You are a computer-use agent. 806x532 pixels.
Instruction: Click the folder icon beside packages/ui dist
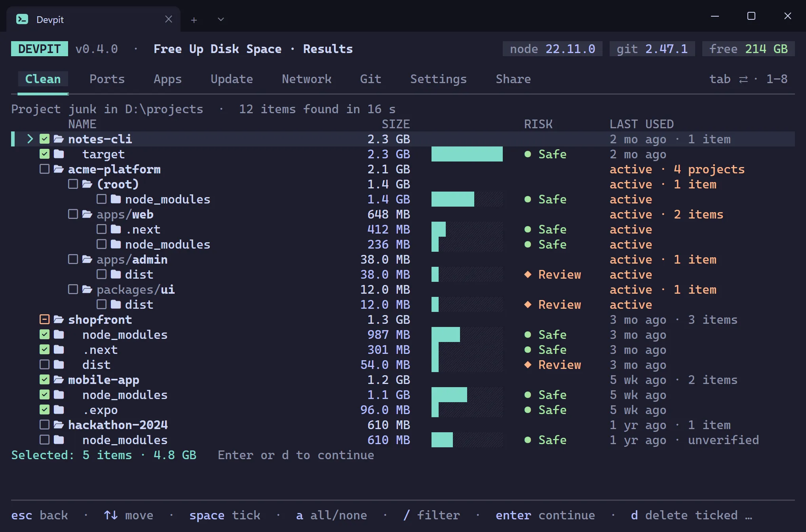[x=116, y=304]
